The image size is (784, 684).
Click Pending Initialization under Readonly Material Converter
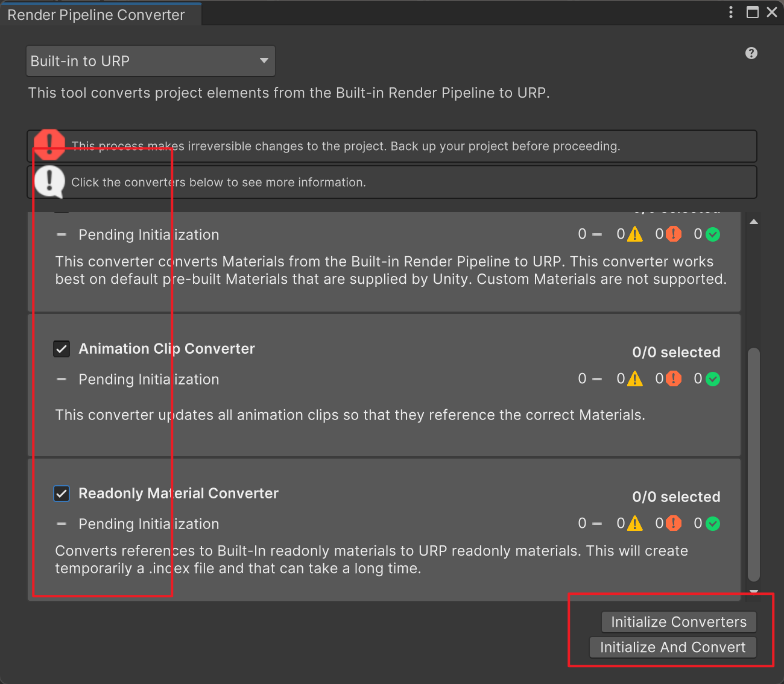(149, 524)
